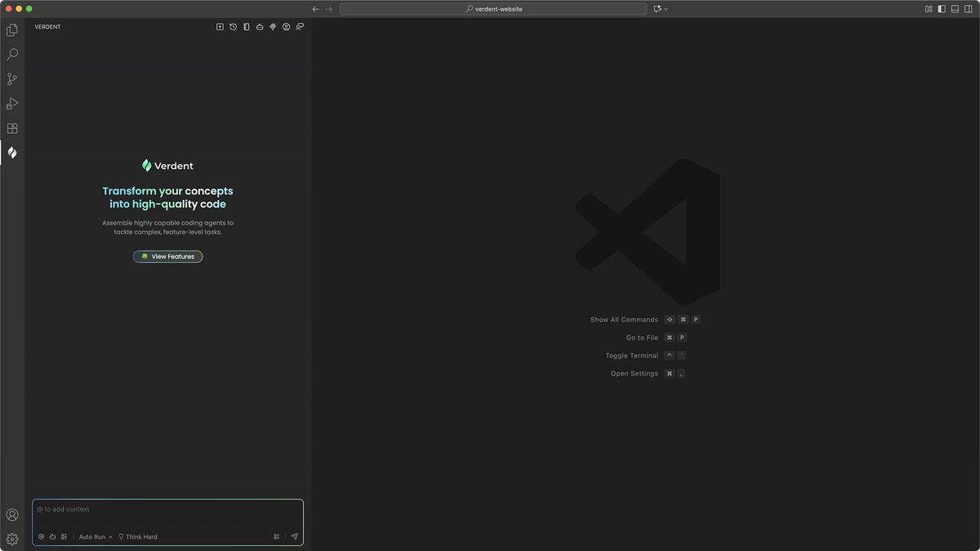Image resolution: width=980 pixels, height=551 pixels.
Task: Open the Verdent robot agent icon
Action: point(260,27)
